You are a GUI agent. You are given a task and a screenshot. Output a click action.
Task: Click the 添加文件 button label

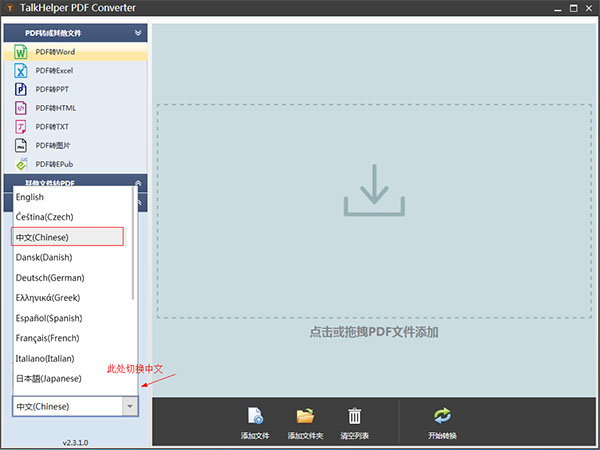click(x=255, y=436)
